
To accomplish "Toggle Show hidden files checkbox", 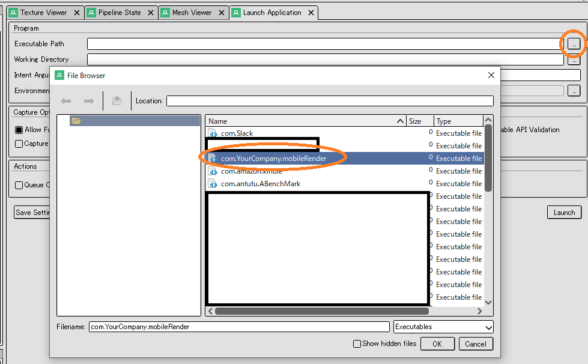I will [357, 344].
